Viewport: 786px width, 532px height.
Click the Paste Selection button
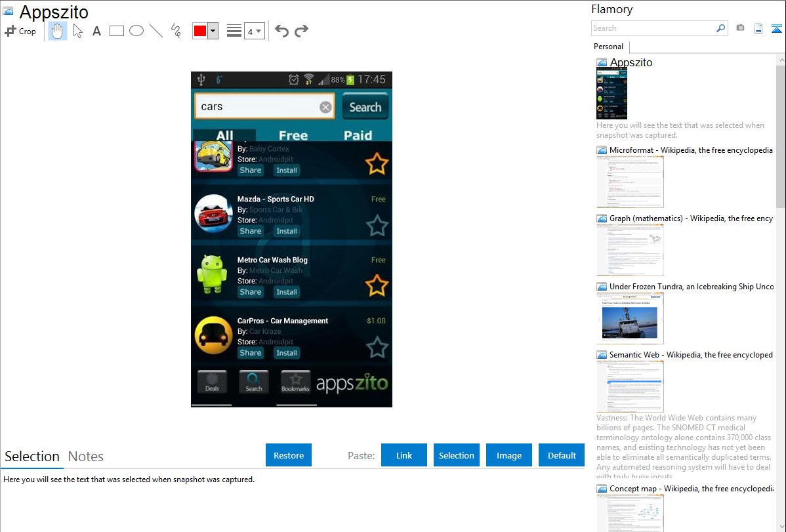click(x=457, y=455)
